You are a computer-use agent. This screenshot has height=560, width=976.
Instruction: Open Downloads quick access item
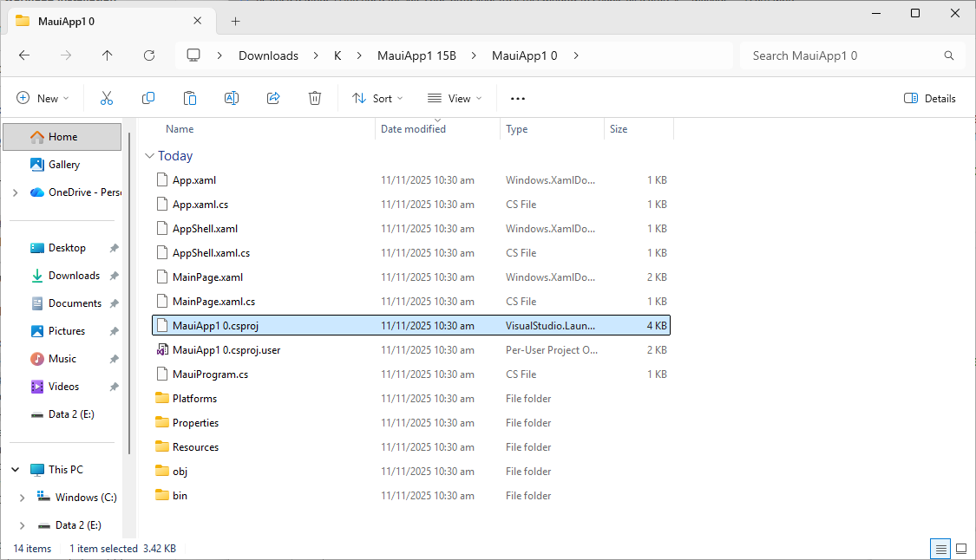74,276
